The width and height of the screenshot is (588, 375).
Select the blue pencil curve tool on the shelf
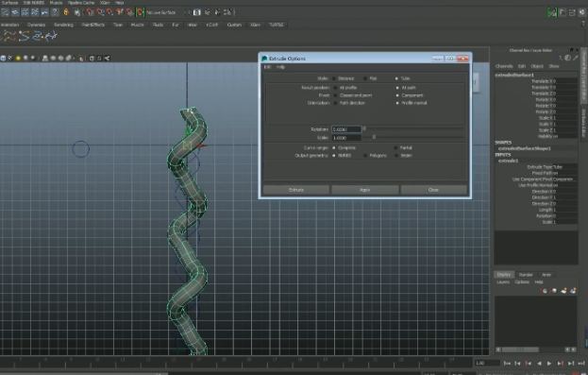click(x=37, y=36)
